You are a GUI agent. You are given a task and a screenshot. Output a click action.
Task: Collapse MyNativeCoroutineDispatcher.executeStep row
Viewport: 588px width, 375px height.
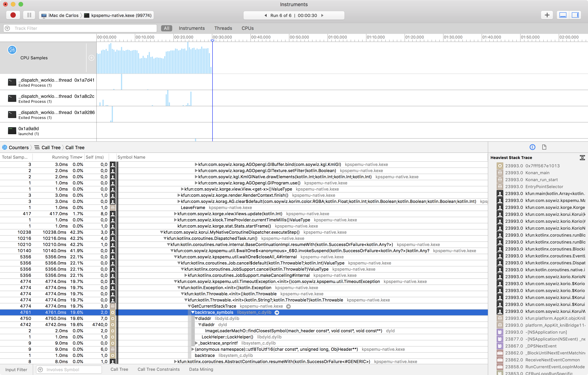pos(161,232)
